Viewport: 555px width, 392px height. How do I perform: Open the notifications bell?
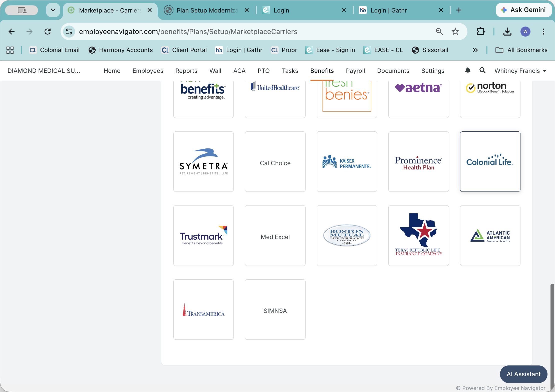(468, 71)
